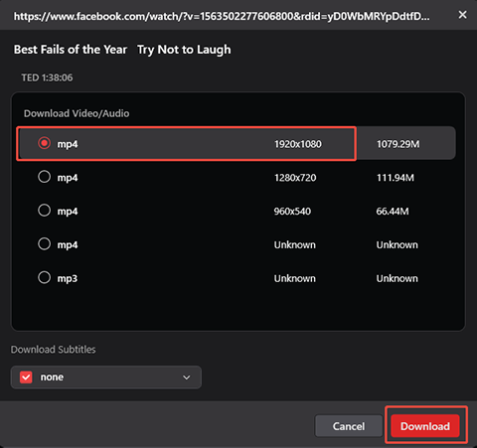Close the download dialog with X
The image size is (477, 448).
pos(462,15)
